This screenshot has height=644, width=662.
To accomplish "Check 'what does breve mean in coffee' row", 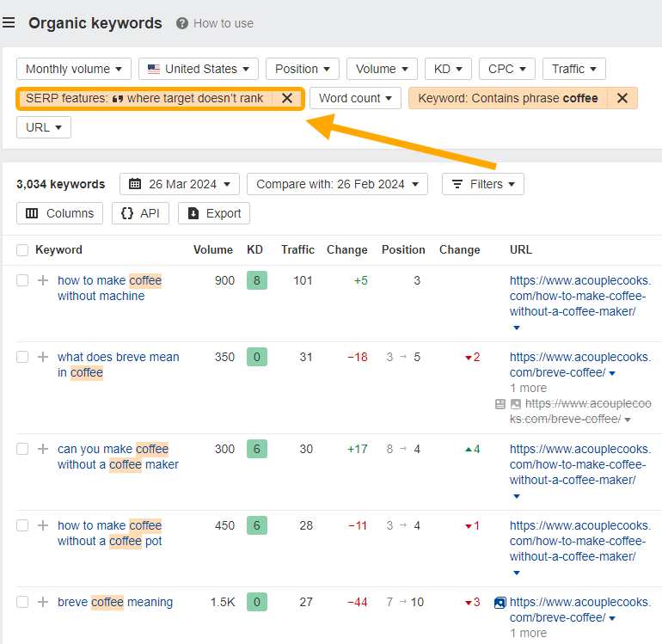I will pos(22,357).
